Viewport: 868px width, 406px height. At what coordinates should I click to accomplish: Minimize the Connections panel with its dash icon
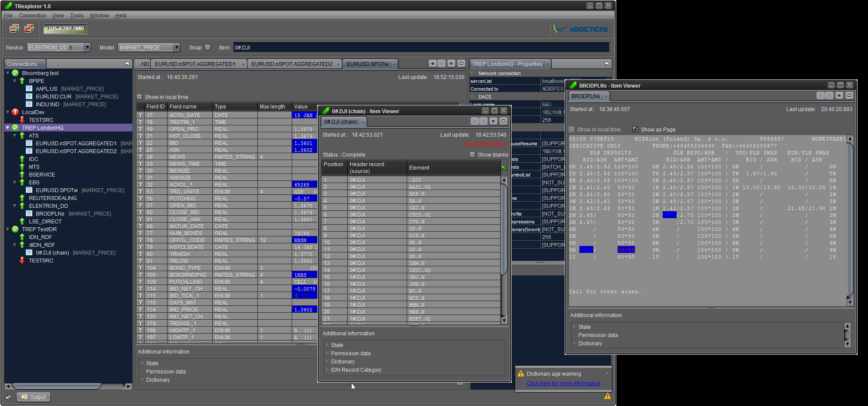tap(127, 64)
